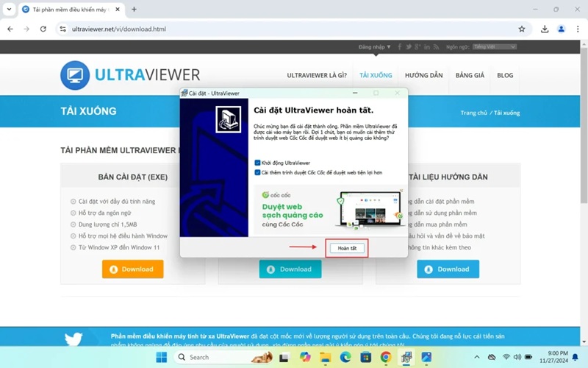Screen dimensions: 588x368
Task: Go to the HƯỚNG DẪN page
Action: point(423,75)
